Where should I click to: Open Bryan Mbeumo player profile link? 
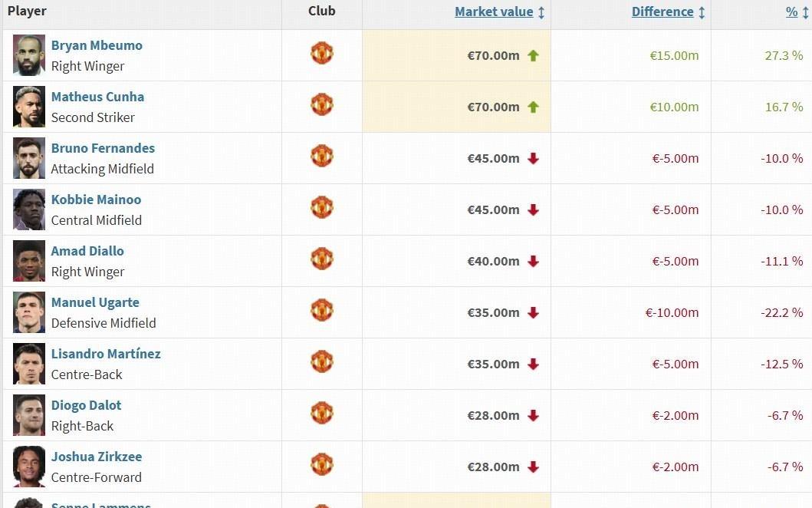tap(97, 45)
